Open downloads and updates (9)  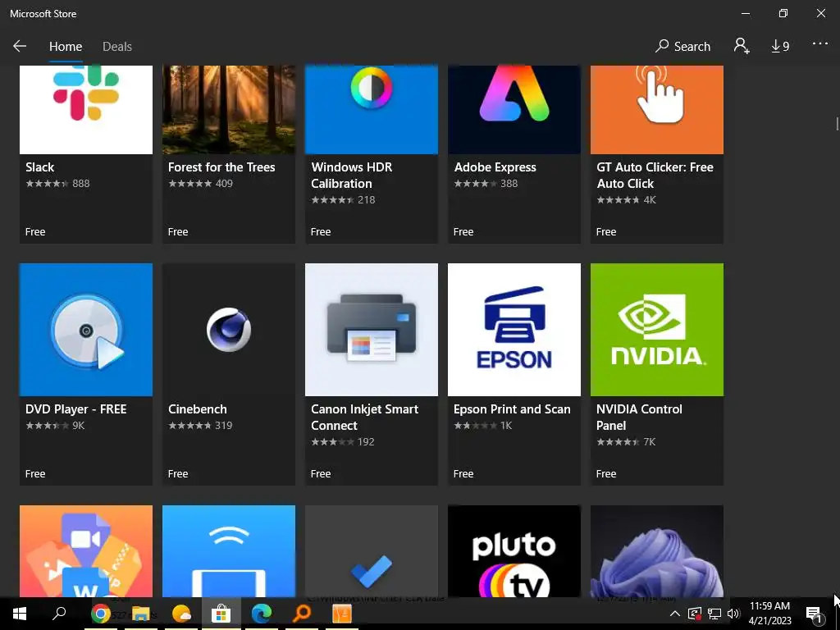point(781,47)
